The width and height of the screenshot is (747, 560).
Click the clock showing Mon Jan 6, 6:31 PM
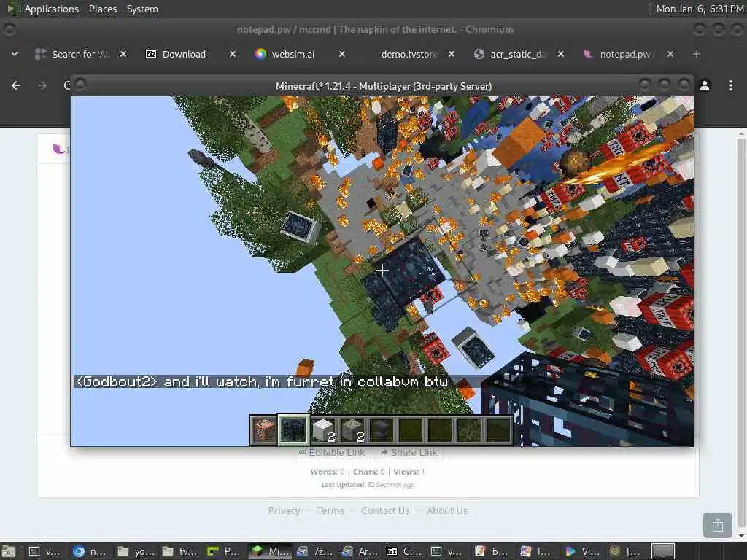click(700, 9)
